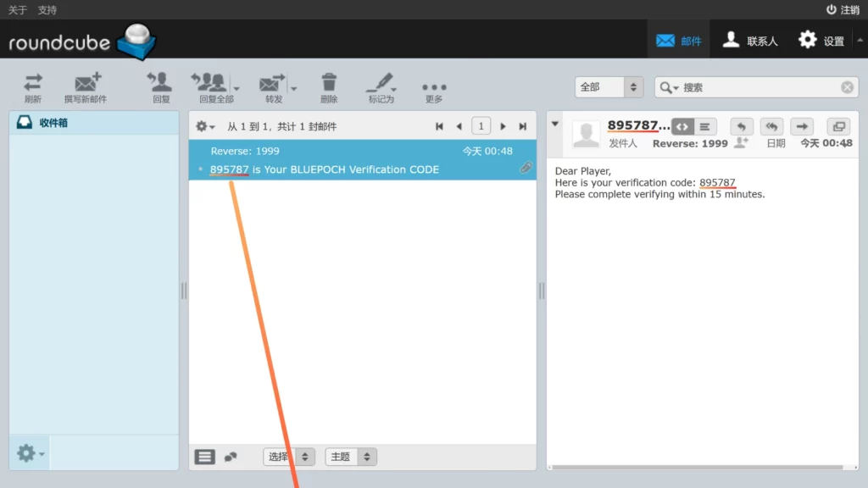This screenshot has height=488, width=868.
Task: Delete the selected email (删除)
Action: 329,87
